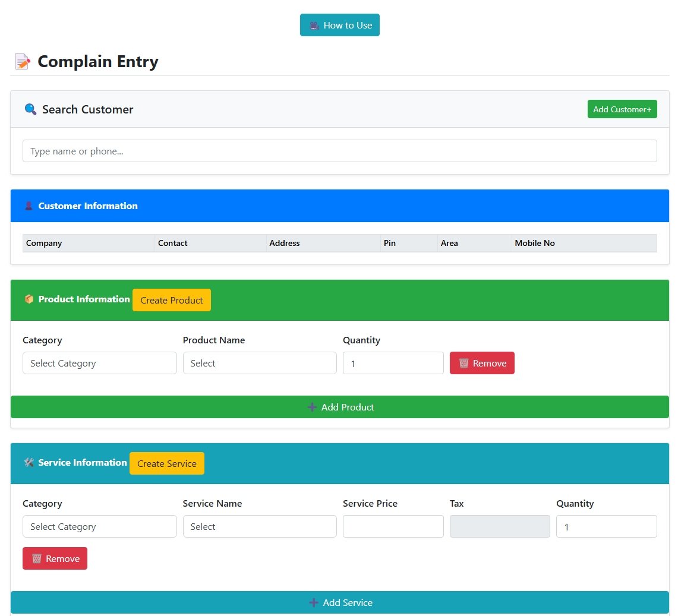The height and width of the screenshot is (616, 678).
Task: Open the product Select Category dropdown
Action: [x=99, y=363]
